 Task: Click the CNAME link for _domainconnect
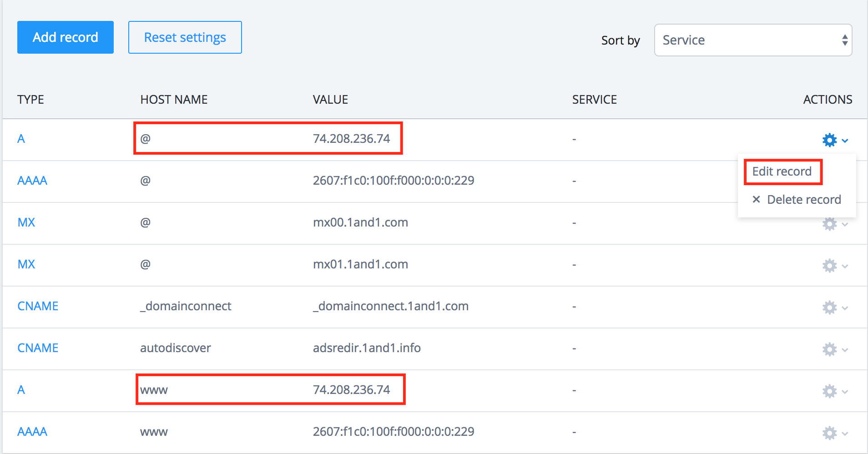[38, 306]
